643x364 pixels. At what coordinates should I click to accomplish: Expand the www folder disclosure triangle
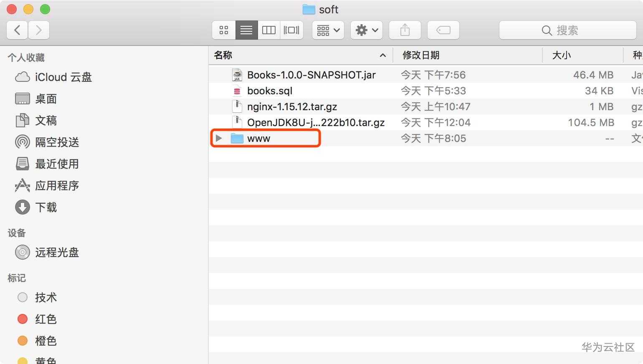click(219, 138)
